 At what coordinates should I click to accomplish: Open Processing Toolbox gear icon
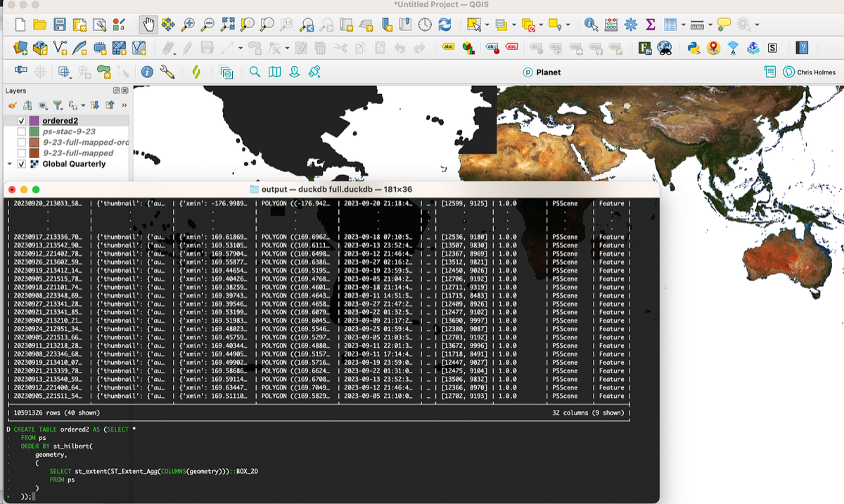point(631,25)
